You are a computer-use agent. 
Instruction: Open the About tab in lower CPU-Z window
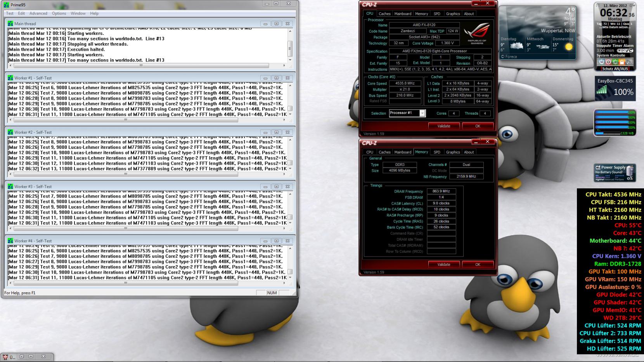tap(469, 152)
